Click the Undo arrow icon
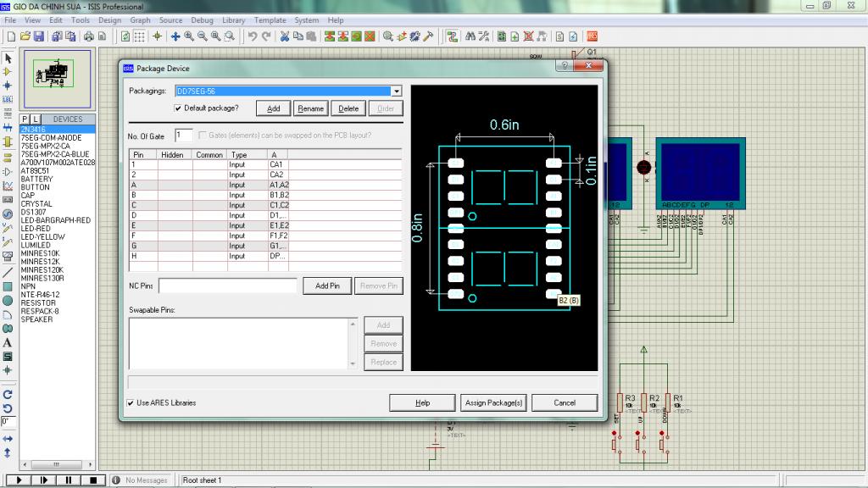868x488 pixels. [253, 36]
